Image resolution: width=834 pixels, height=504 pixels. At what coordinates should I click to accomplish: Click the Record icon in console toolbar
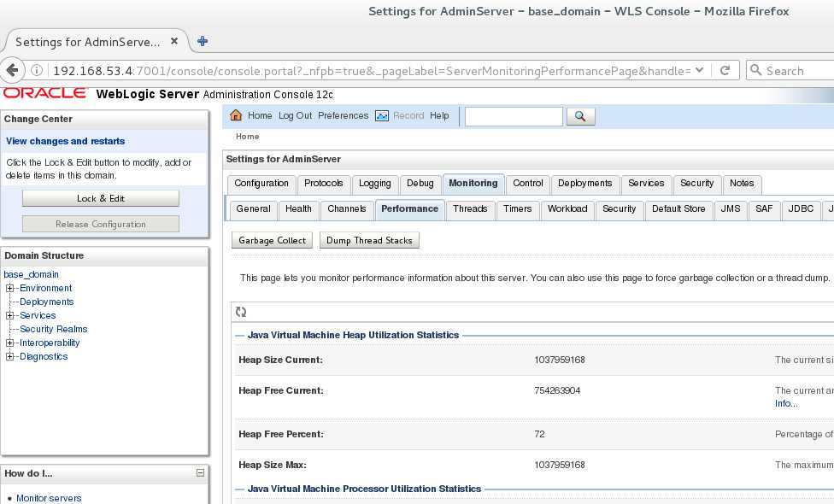381,115
